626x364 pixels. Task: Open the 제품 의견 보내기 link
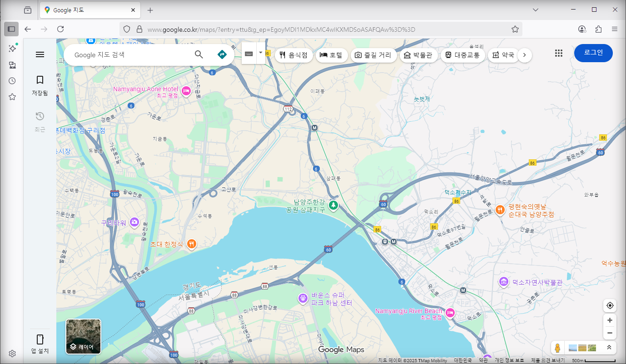click(x=548, y=360)
